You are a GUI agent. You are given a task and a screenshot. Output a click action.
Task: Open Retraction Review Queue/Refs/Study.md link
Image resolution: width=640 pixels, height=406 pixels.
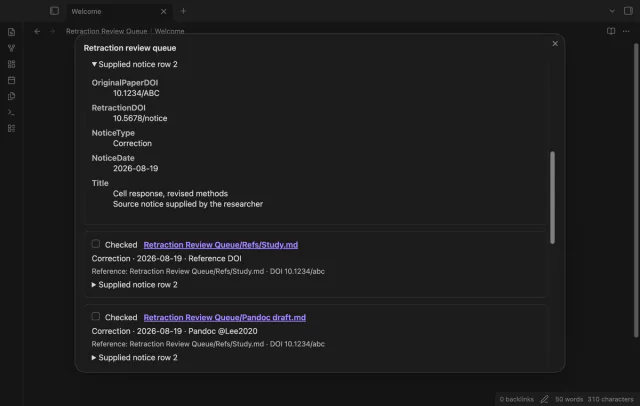click(221, 245)
